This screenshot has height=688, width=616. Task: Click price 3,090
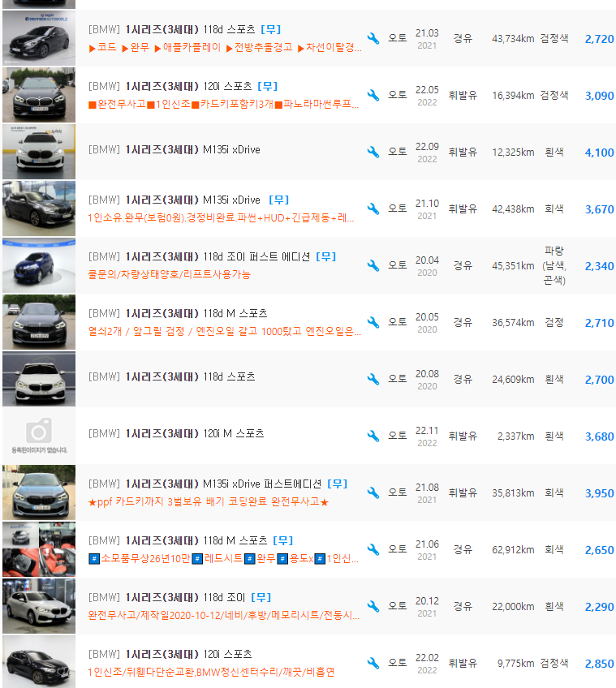[599, 96]
